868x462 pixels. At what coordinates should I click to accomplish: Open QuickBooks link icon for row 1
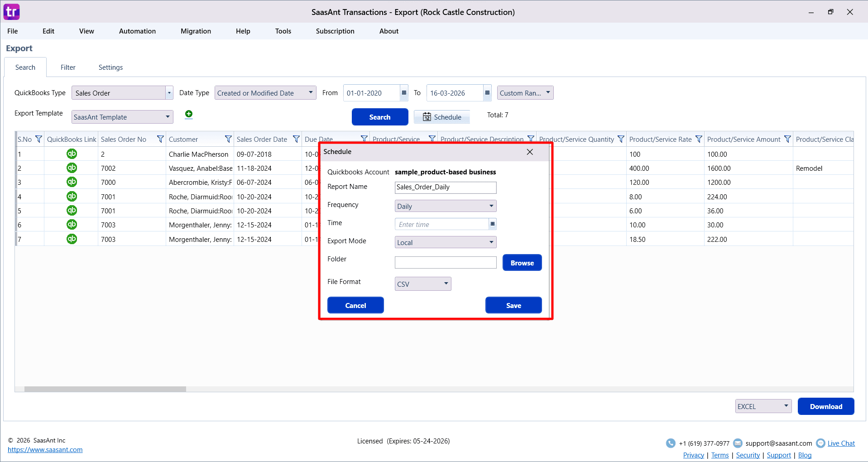[x=72, y=154]
